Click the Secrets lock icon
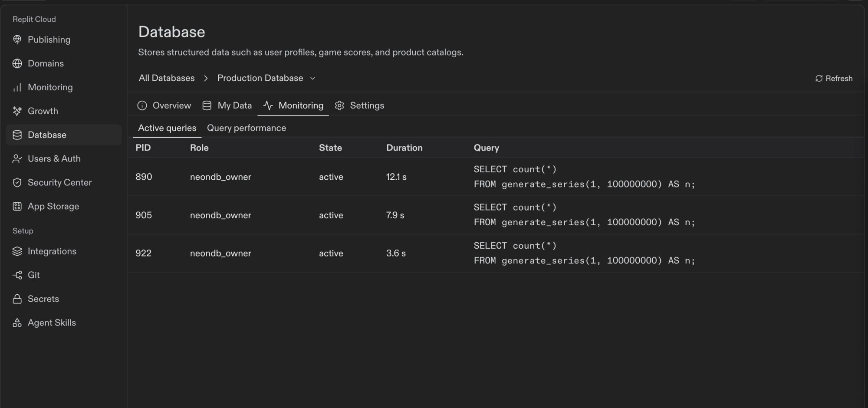The height and width of the screenshot is (408, 868). [x=17, y=299]
